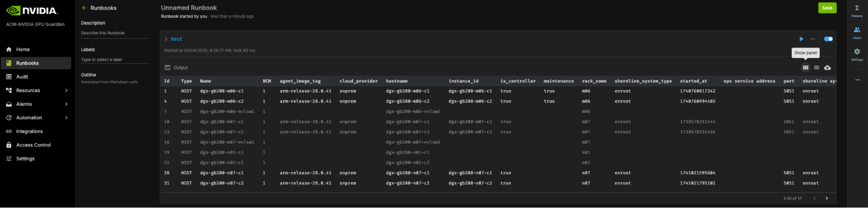Click the Show panel columns icon

805,67
